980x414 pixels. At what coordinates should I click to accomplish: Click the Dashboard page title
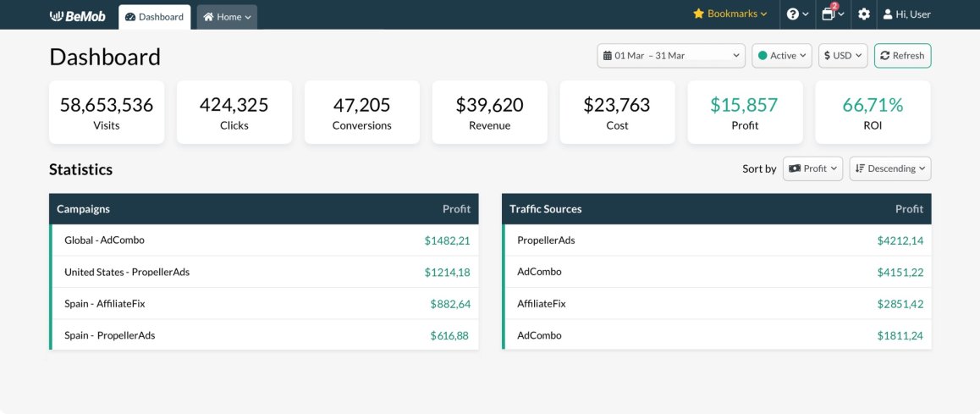click(105, 57)
